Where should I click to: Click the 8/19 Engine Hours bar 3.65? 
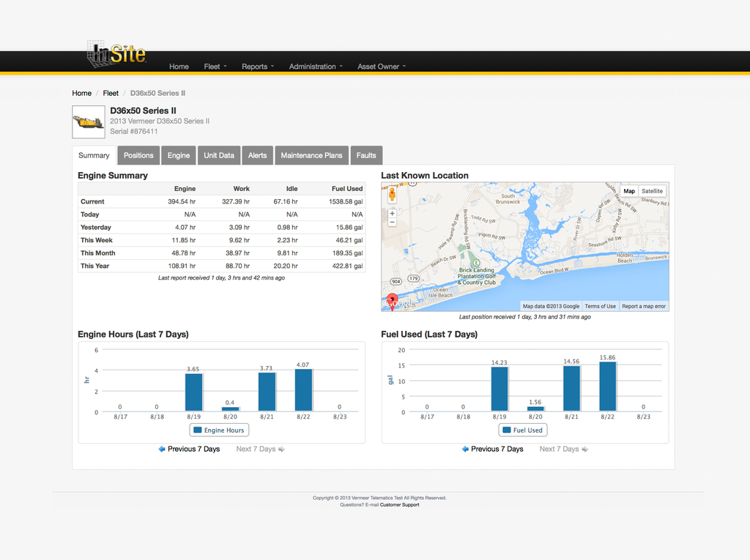tap(193, 392)
